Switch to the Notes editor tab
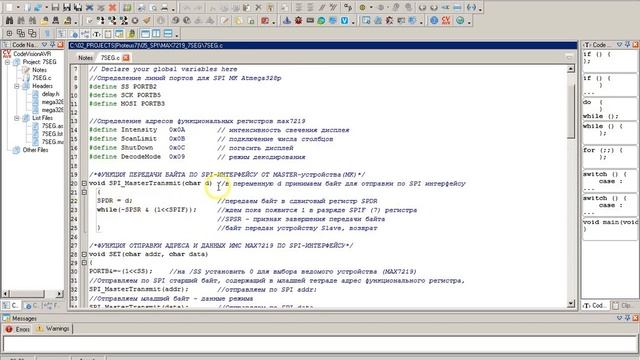Image resolution: width=640 pixels, height=360 pixels. (x=85, y=58)
